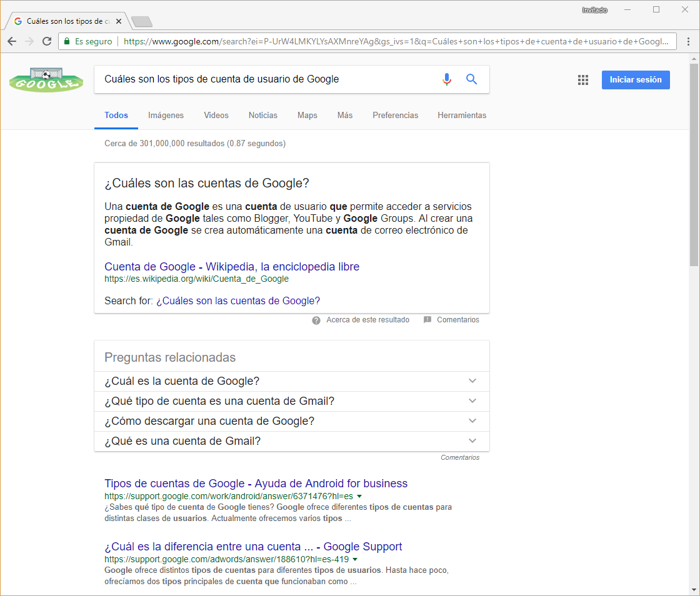The image size is (700, 596).
Task: Click the browser forward arrow
Action: 29,41
